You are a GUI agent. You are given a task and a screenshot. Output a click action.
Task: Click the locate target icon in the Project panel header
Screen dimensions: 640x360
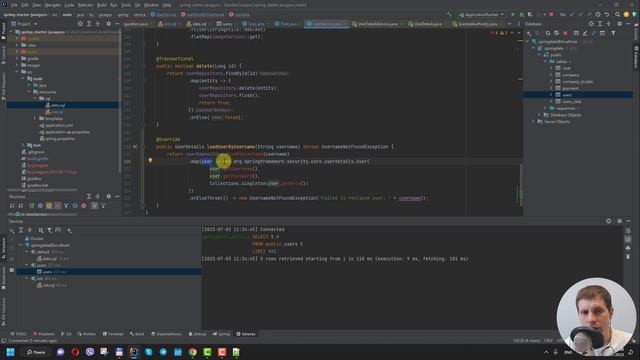80,24
